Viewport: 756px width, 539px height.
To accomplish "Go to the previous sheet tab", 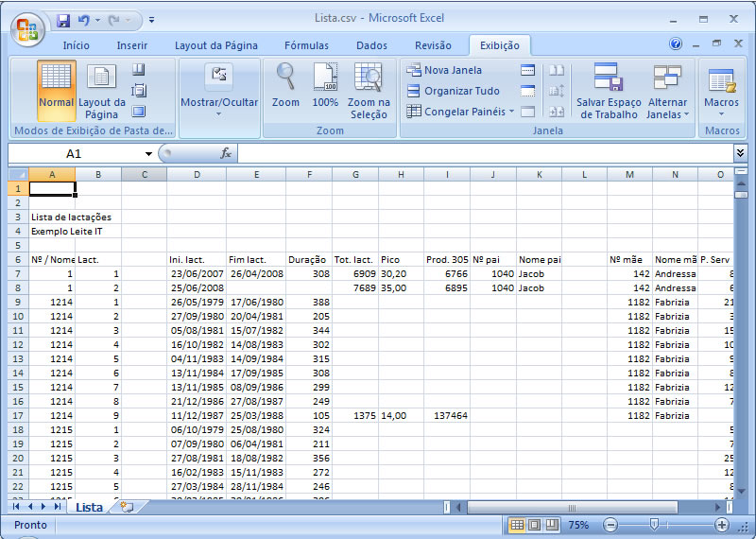I will point(30,507).
